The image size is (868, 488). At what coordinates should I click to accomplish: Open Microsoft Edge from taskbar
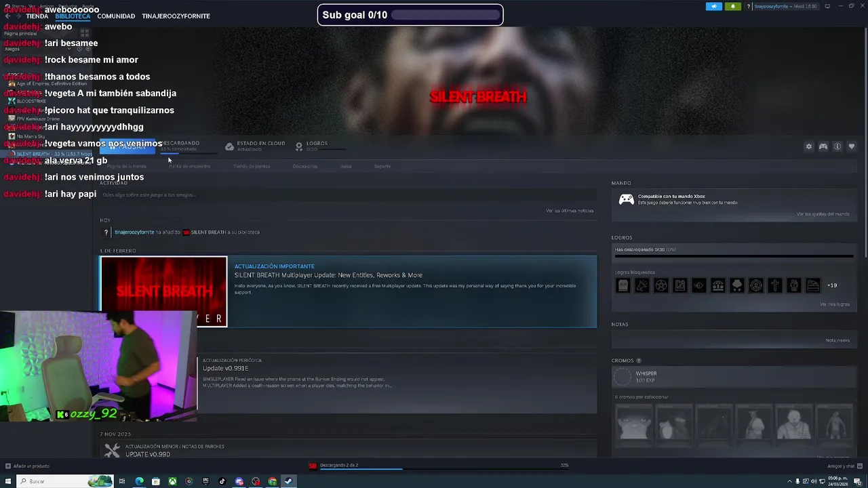tap(139, 481)
